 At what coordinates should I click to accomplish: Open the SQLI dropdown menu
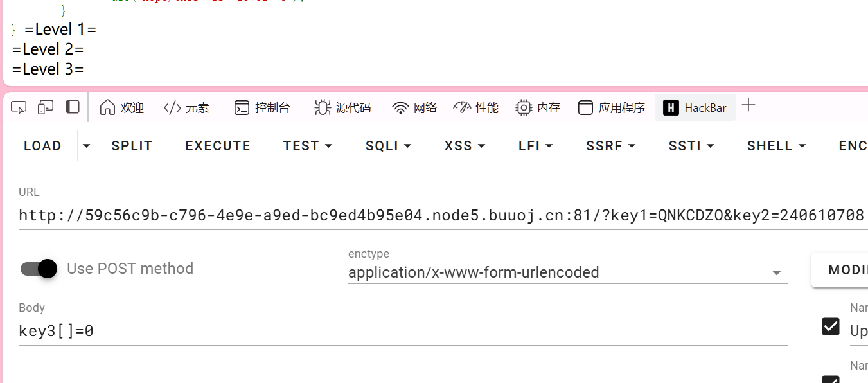coord(389,146)
